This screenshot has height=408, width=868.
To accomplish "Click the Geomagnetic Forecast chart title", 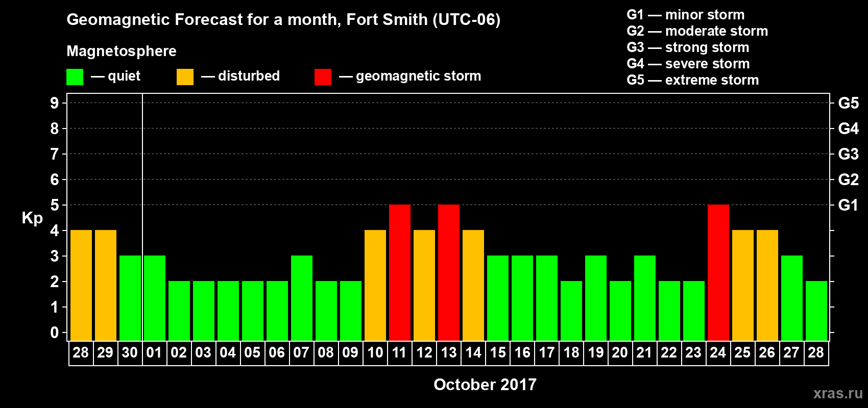I will [x=283, y=20].
